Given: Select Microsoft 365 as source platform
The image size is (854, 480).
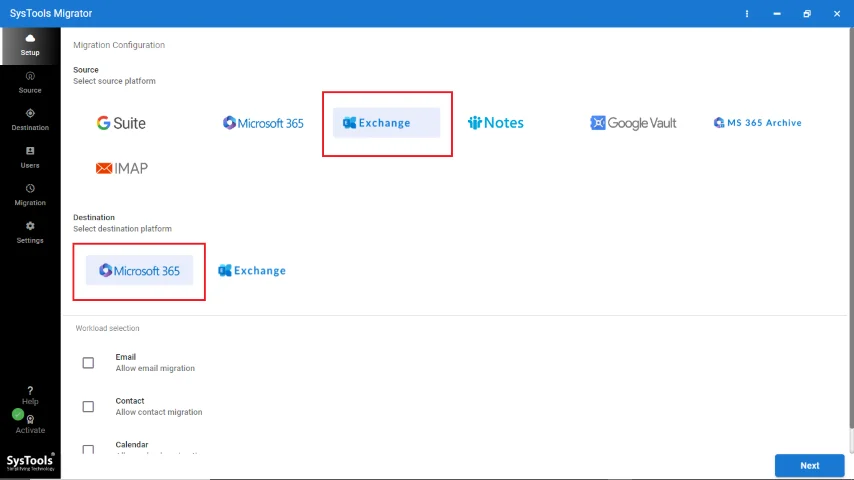Looking at the screenshot, I should (263, 123).
